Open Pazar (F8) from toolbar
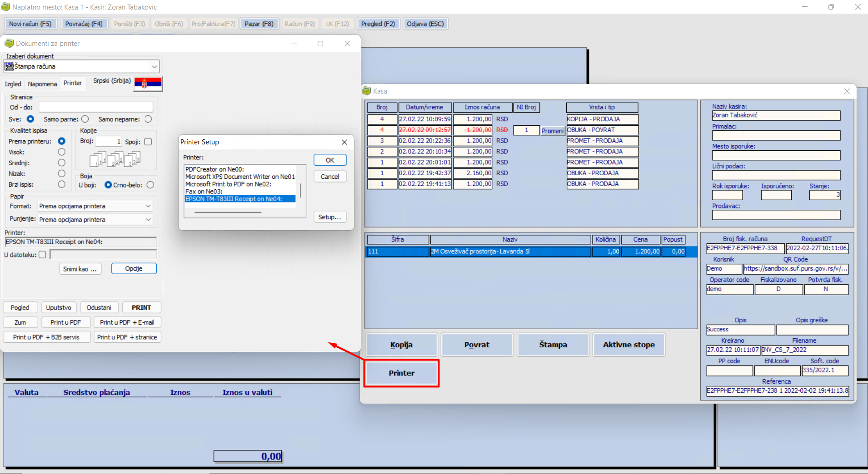Viewport: 868px width, 474px height. click(259, 24)
